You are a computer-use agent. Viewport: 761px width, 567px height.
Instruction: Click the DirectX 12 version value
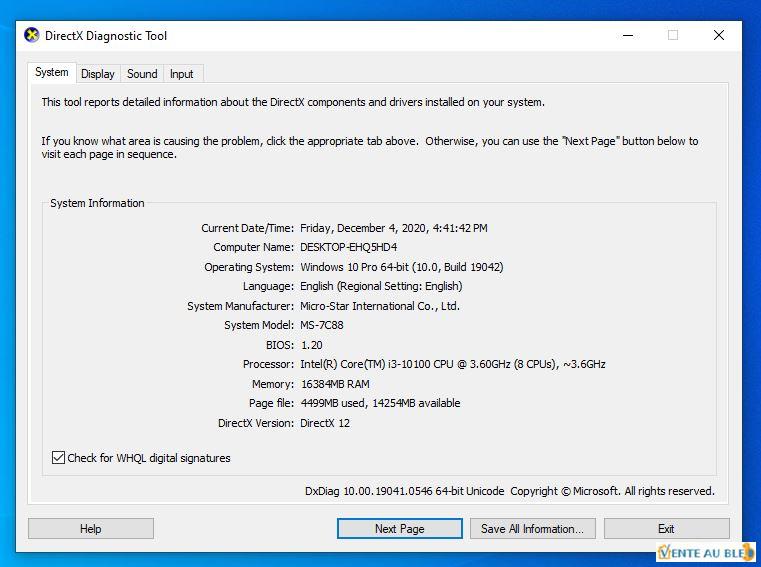coord(325,423)
